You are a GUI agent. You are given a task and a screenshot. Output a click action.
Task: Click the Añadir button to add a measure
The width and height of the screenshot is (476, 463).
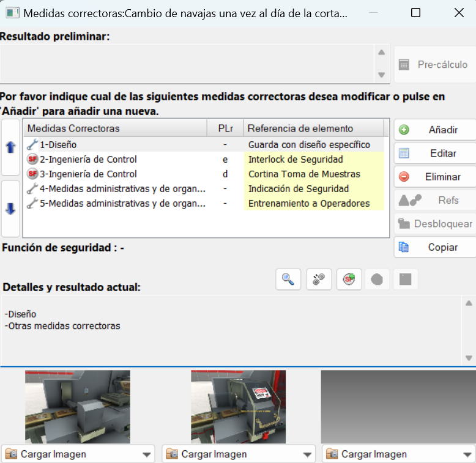435,130
